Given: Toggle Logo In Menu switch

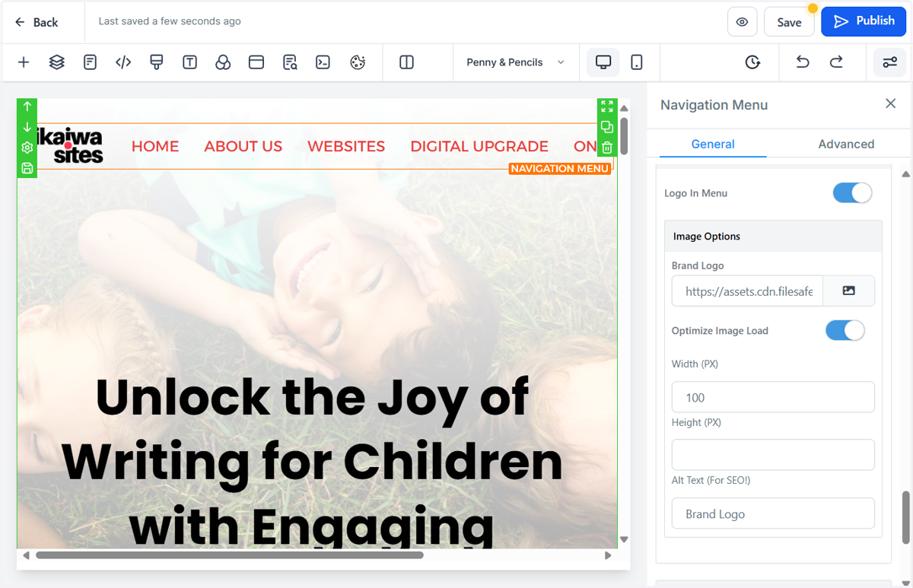Looking at the screenshot, I should 852,192.
